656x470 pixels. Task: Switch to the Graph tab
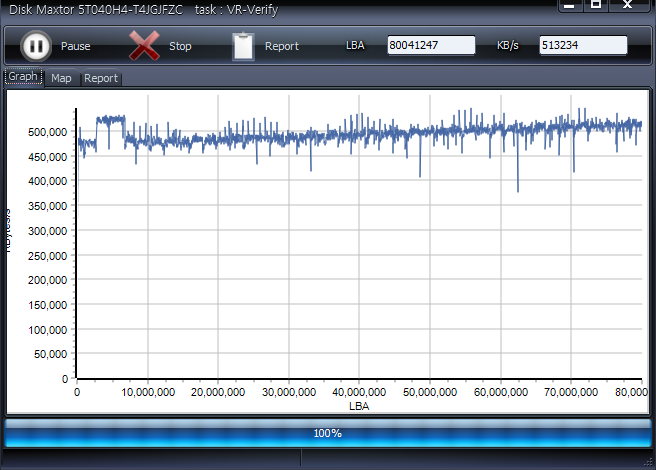click(23, 77)
